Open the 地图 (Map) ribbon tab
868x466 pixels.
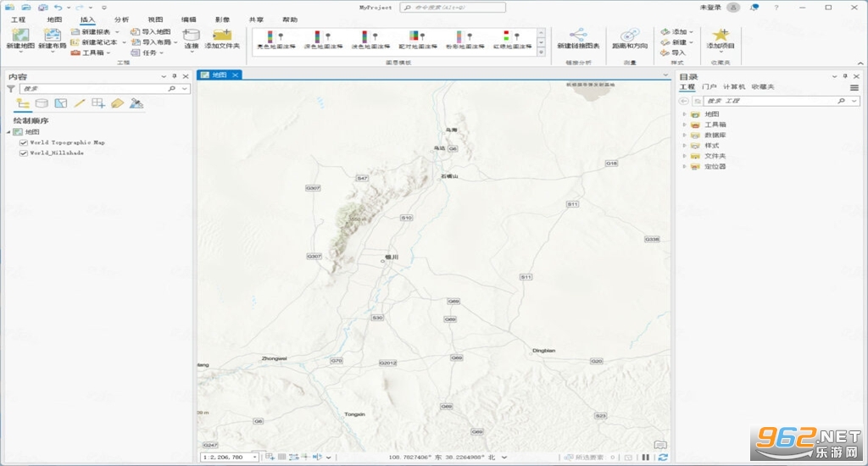(54, 19)
